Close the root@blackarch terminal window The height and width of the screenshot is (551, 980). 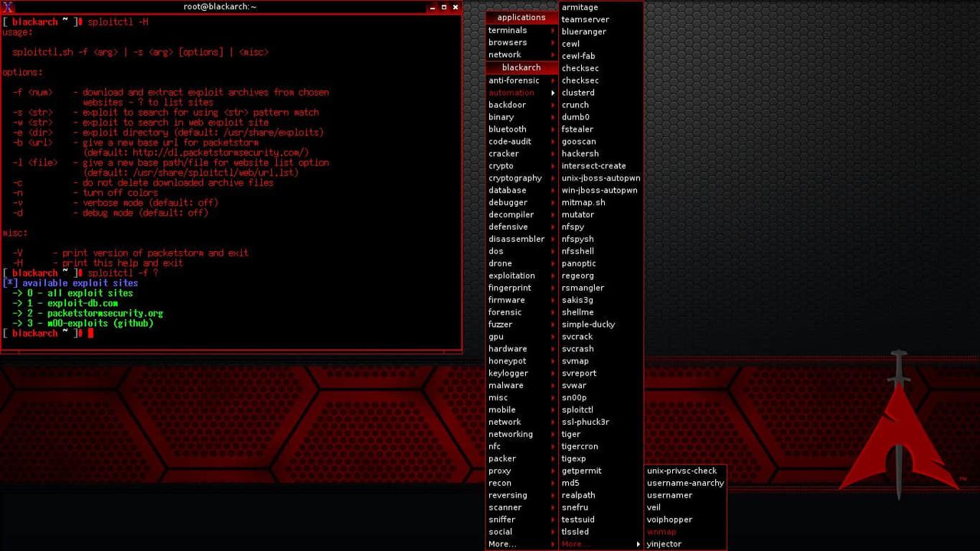click(456, 7)
